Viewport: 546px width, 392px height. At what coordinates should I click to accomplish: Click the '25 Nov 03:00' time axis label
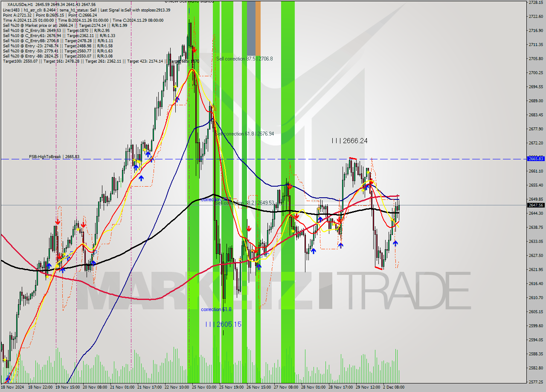pos(204,388)
